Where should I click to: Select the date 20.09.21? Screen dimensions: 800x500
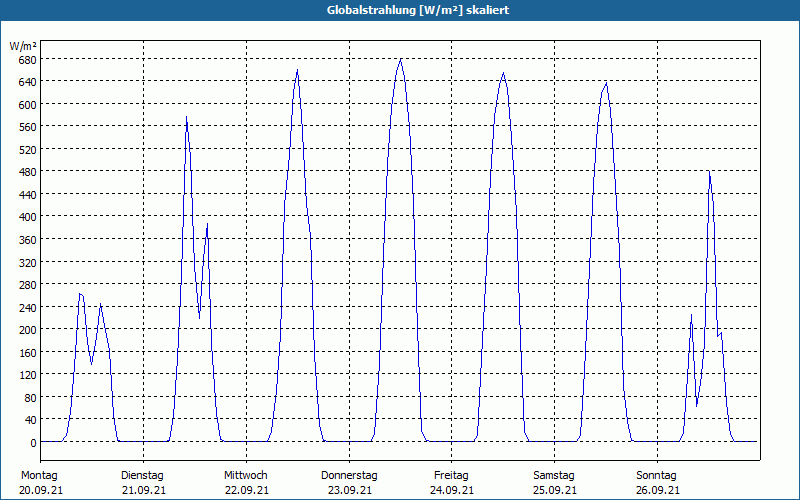[41, 491]
